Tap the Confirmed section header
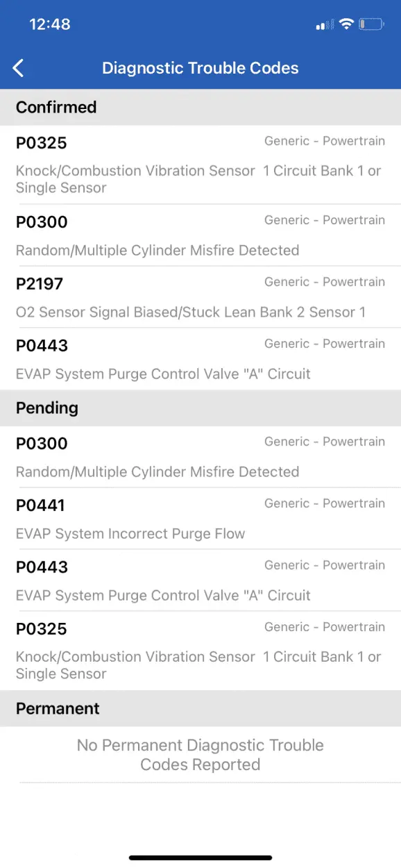The image size is (401, 868). point(200,107)
